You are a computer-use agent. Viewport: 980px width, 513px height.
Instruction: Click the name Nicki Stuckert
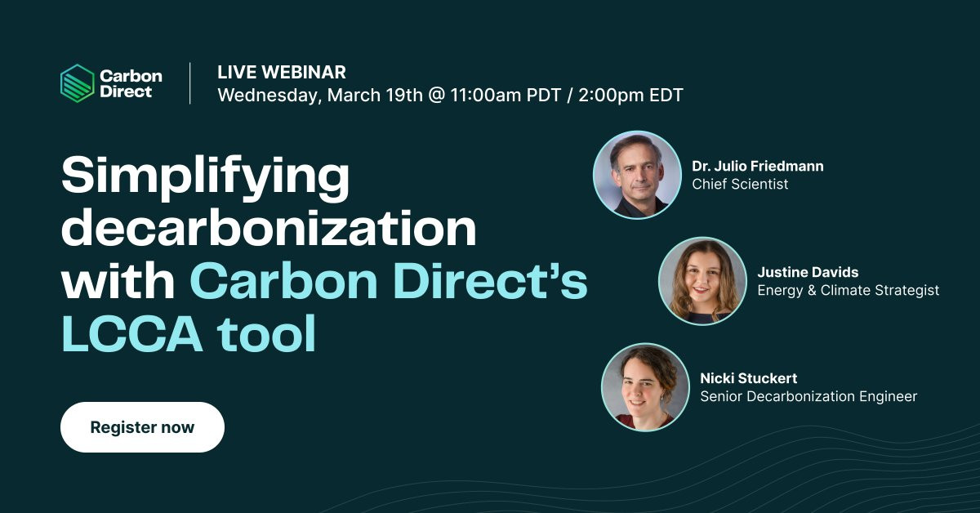(749, 378)
